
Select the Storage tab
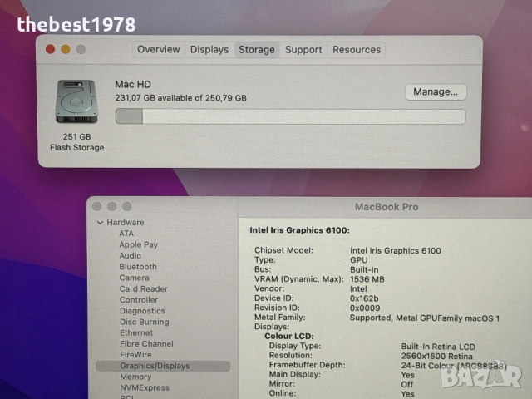pyautogui.click(x=257, y=50)
